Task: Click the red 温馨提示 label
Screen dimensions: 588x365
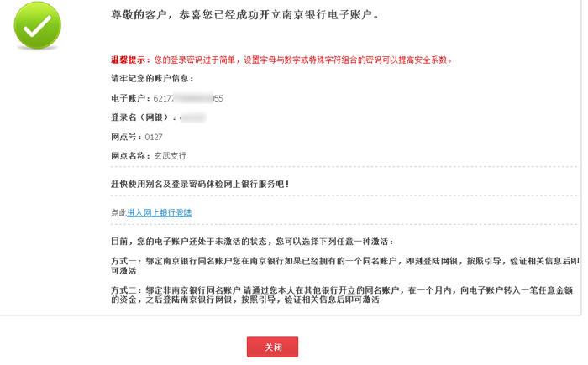Action: tap(129, 60)
